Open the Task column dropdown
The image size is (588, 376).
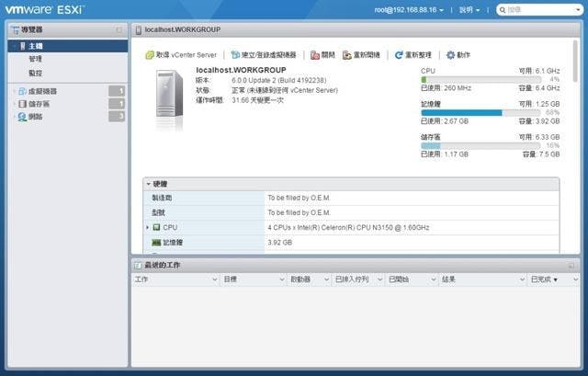(215, 279)
